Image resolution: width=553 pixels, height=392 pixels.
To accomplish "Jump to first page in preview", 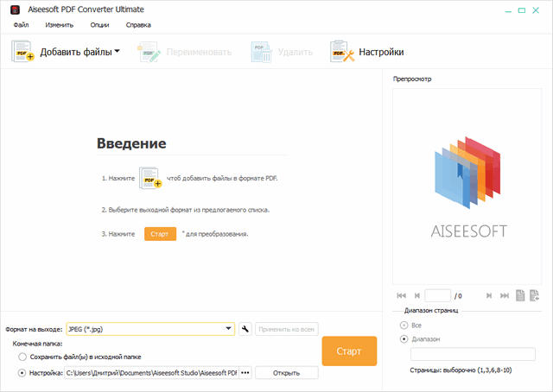I will pos(400,295).
